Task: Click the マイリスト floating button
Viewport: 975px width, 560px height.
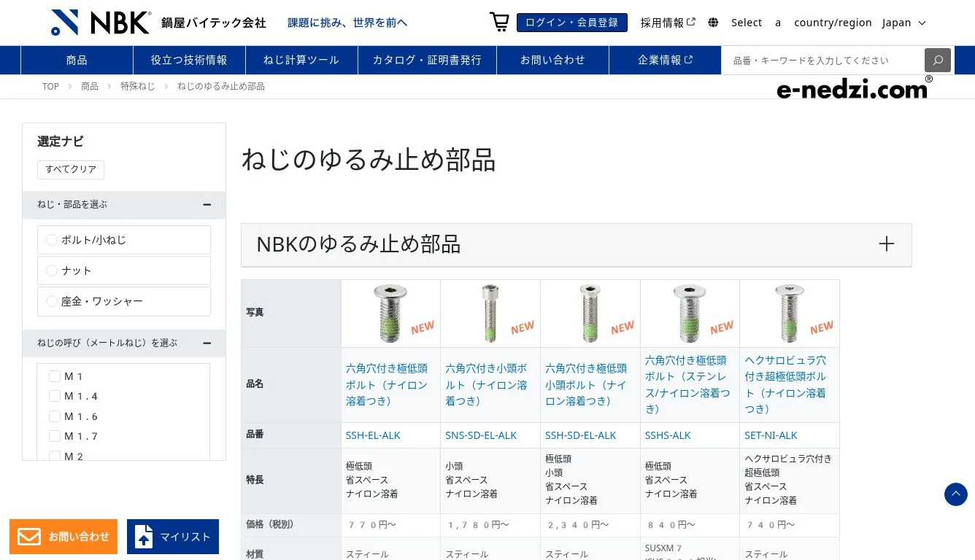Action: (173, 537)
